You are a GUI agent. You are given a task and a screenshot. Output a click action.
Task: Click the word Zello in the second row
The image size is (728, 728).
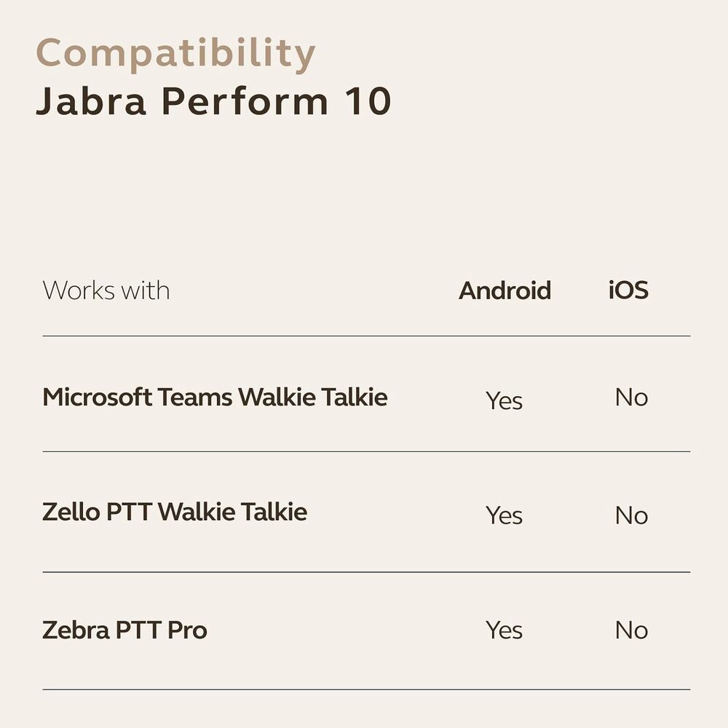tap(71, 512)
